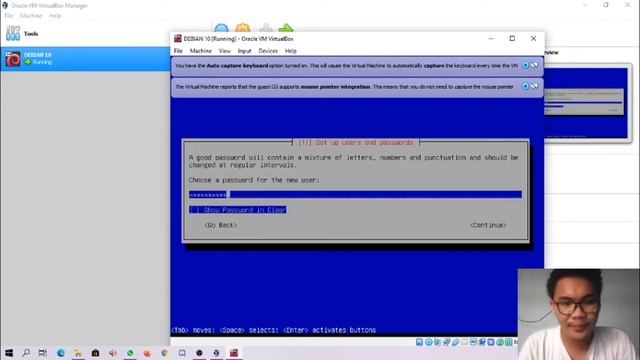Open the Help menu of the VM window
Image resolution: width=640 pixels, height=360 pixels.
coord(291,51)
